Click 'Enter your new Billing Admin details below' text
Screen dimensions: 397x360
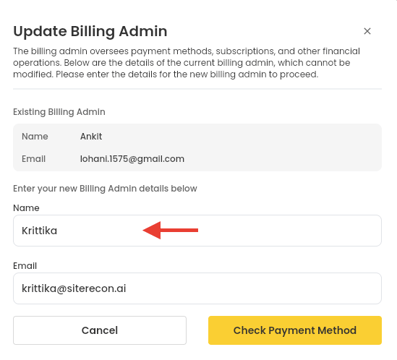coord(105,189)
